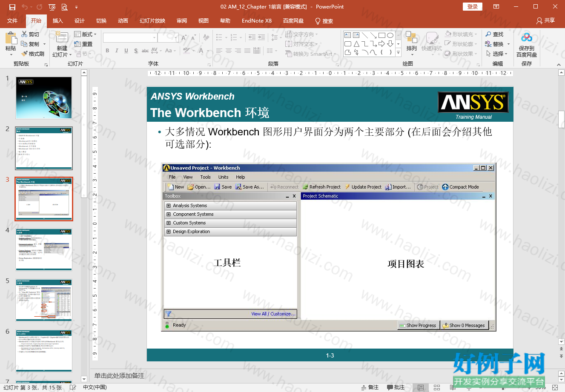Select the 格式刷 (Format Painter) tool
The image size is (565, 392).
[x=33, y=54]
